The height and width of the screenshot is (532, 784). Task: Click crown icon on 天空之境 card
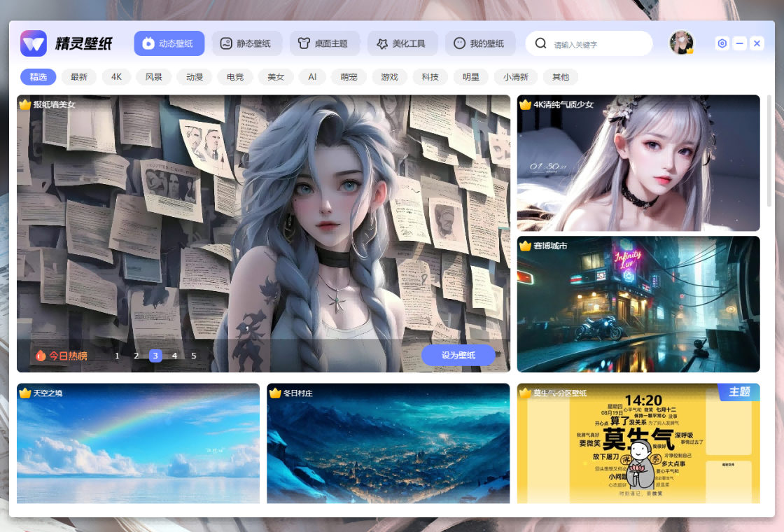tap(25, 393)
